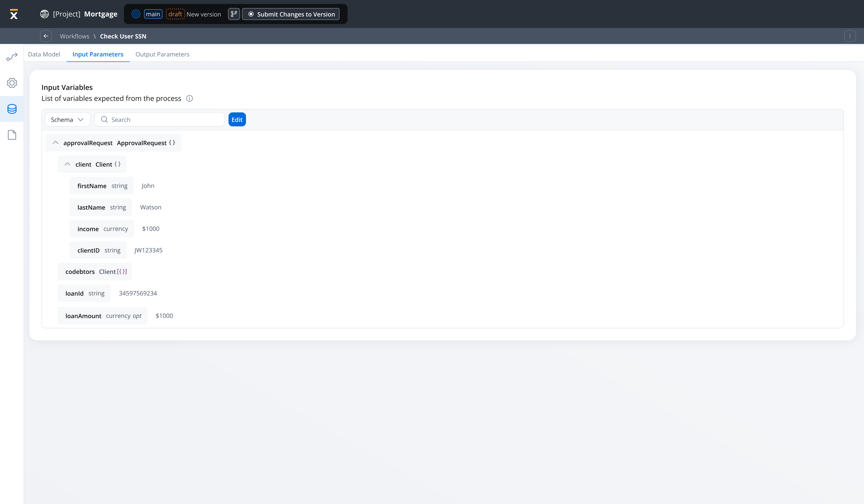864x504 pixels.
Task: Collapse the client Client node
Action: click(x=67, y=164)
